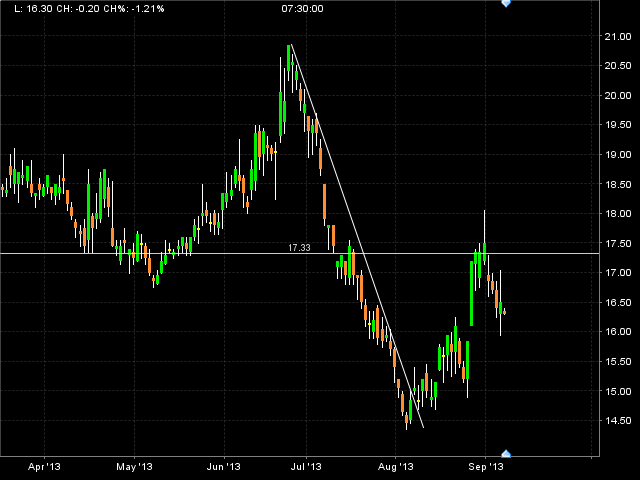Click the 19.00 price axis label
Screen dimensions: 640x480
pyautogui.click(x=618, y=155)
